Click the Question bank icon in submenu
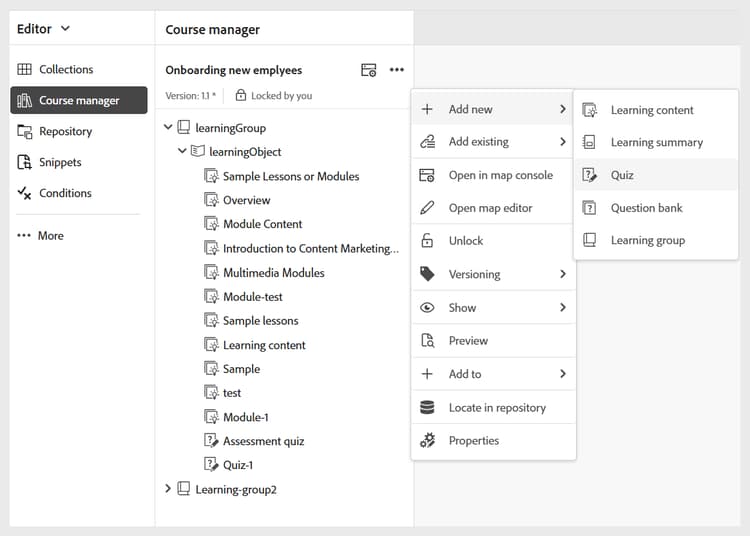The image size is (750, 536). pyautogui.click(x=590, y=208)
